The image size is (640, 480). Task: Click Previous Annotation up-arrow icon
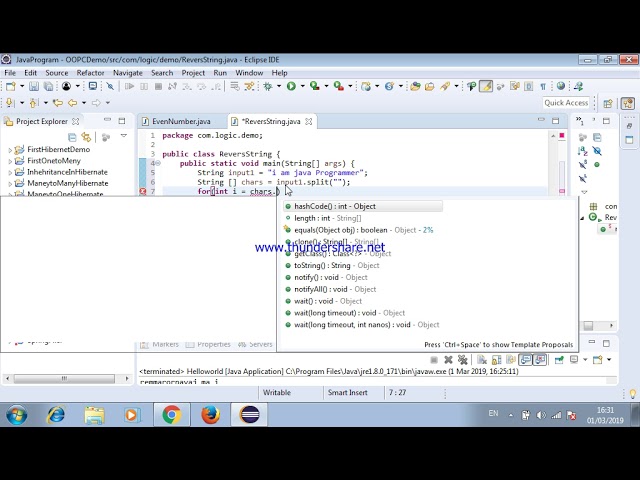(33, 103)
